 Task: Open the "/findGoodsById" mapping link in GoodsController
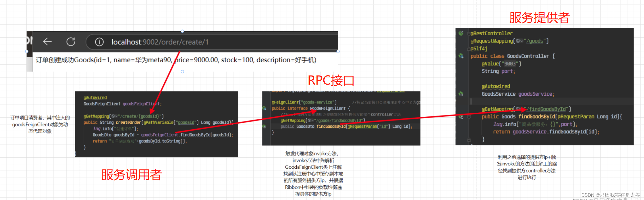coord(546,109)
